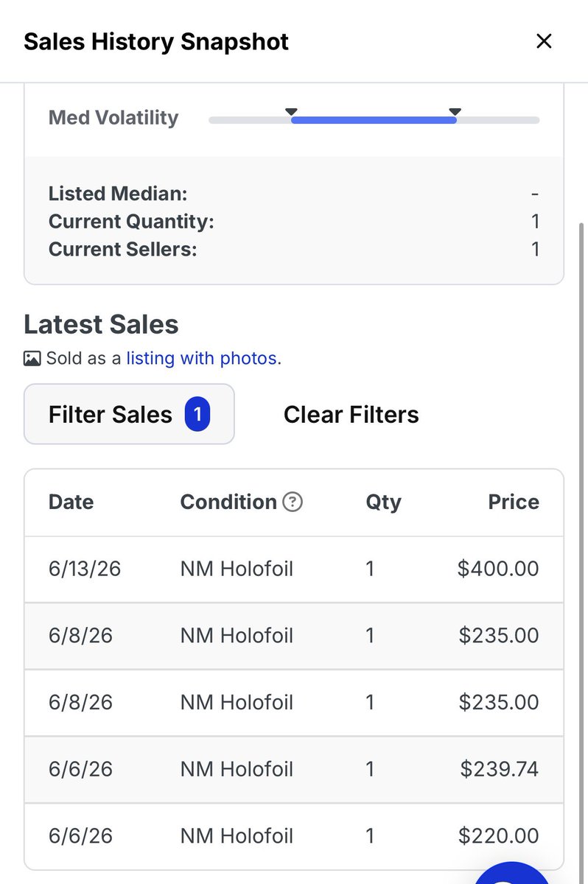Viewport: 588px width, 884px height.
Task: Open the listing with photos link
Action: point(201,359)
